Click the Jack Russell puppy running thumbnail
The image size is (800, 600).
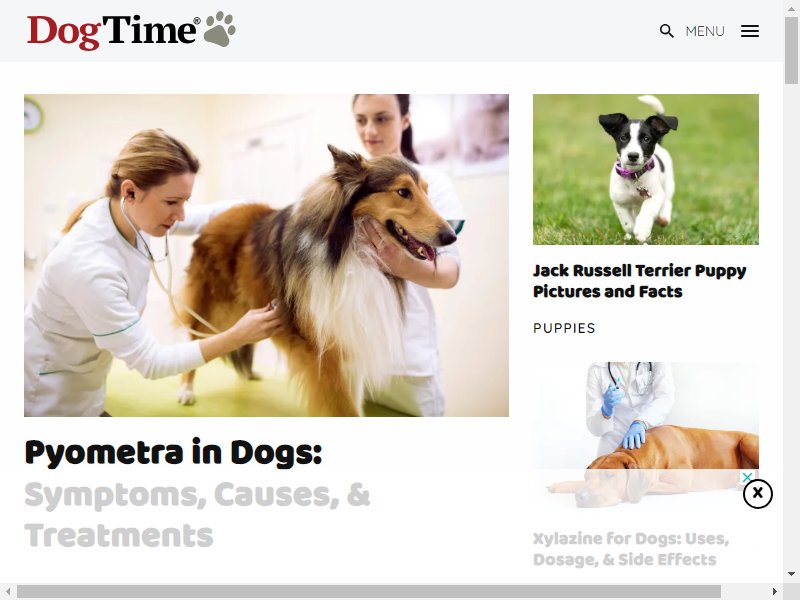pyautogui.click(x=645, y=169)
